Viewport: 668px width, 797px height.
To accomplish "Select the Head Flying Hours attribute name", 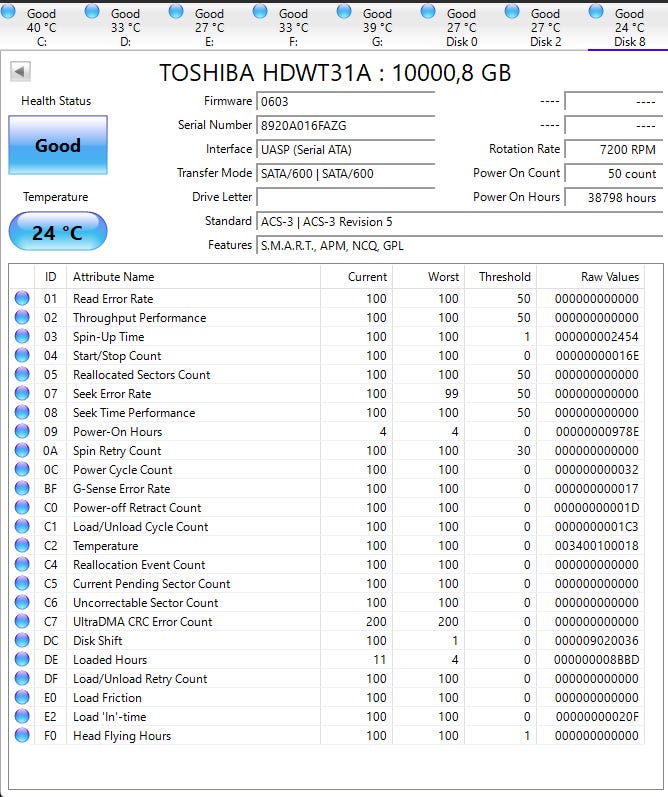I will click(122, 735).
